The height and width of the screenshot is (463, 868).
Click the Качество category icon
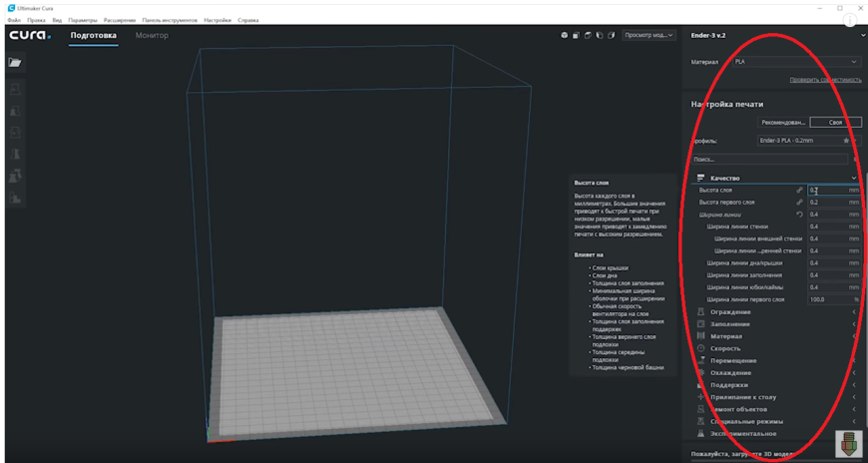point(700,178)
